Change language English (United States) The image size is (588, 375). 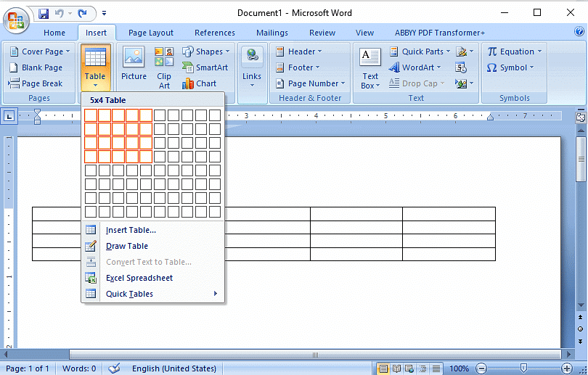tap(174, 368)
